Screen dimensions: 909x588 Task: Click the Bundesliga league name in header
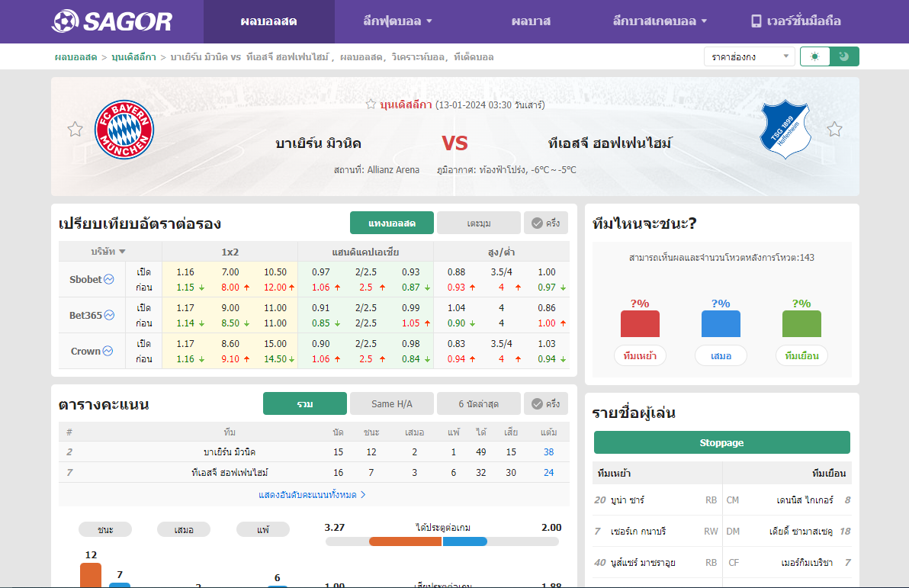point(406,104)
